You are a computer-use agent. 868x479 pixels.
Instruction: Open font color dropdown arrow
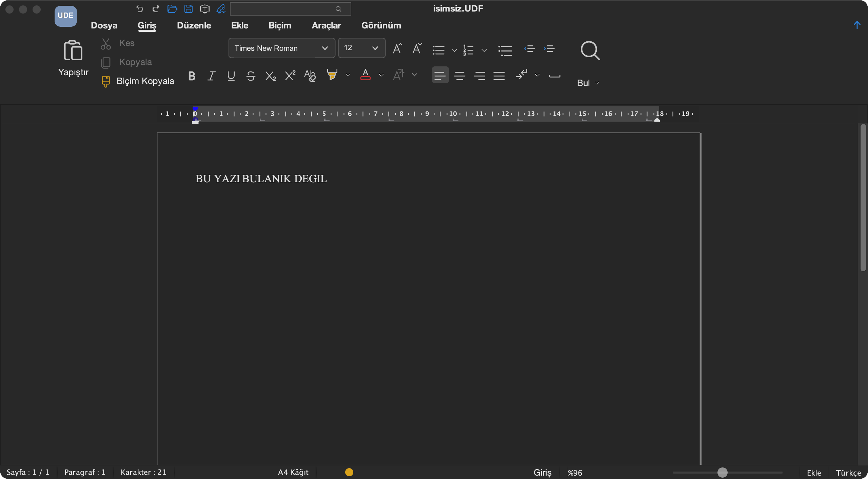381,75
